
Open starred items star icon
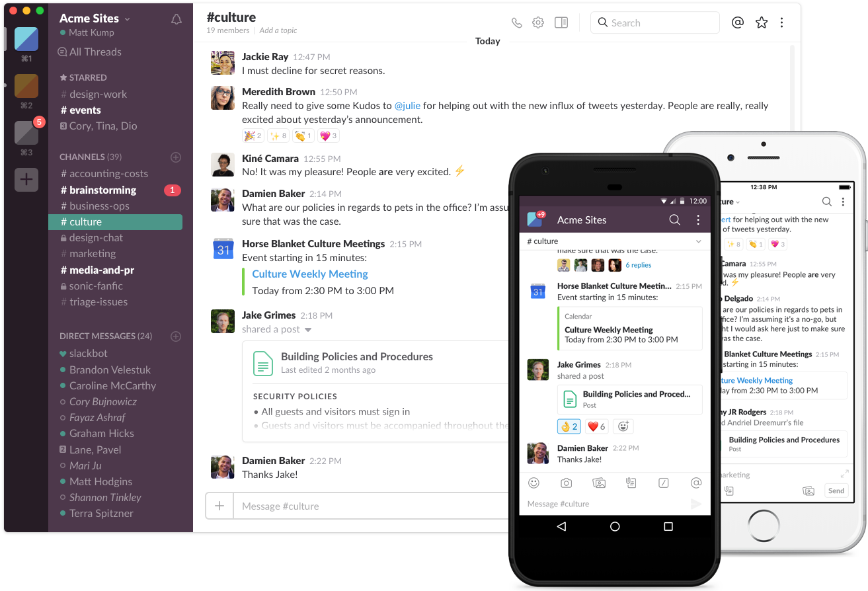click(762, 22)
